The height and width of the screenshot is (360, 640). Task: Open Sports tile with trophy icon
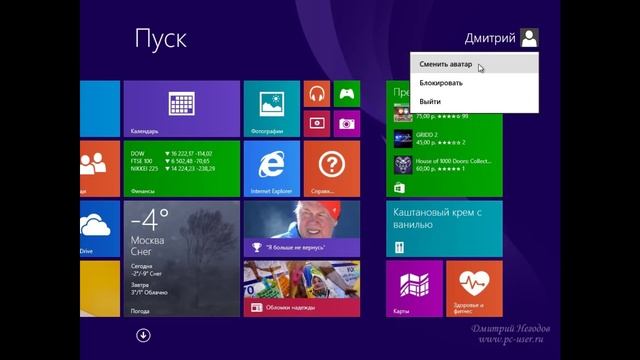point(302,229)
